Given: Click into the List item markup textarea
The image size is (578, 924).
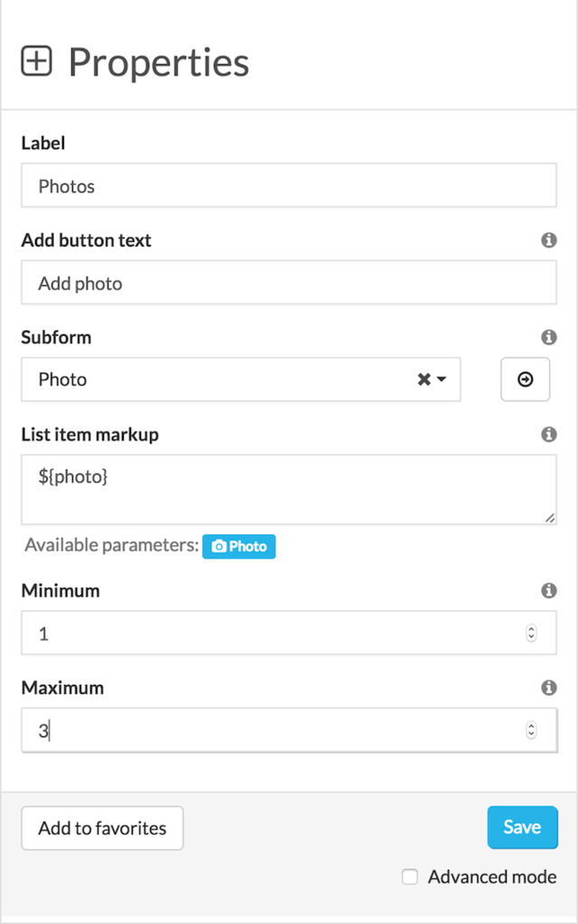Looking at the screenshot, I should (289, 490).
